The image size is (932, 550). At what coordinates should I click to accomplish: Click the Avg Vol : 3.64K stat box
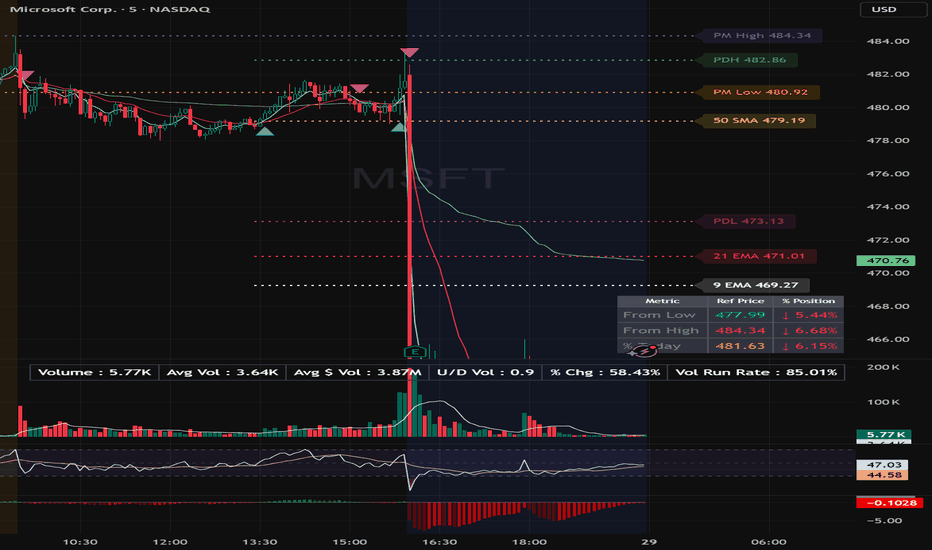[222, 373]
